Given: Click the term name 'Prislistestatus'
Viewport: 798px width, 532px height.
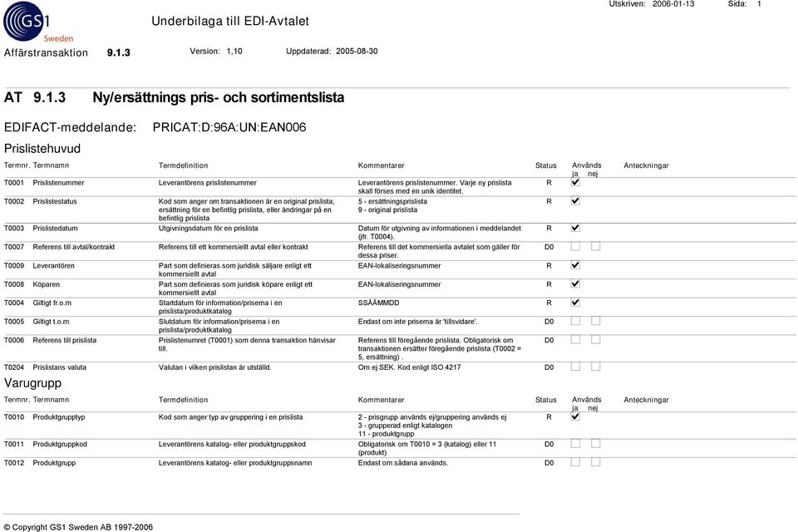Looking at the screenshot, I should (x=55, y=202).
